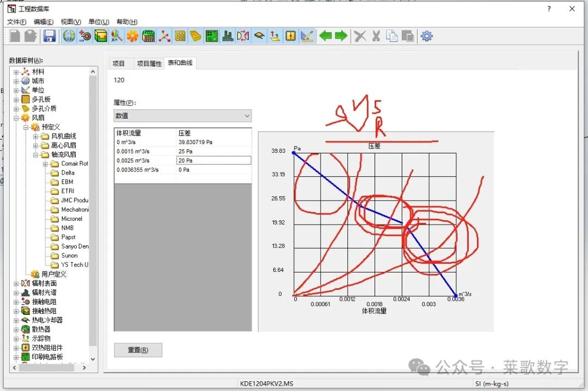The height and width of the screenshot is (391, 588).
Task: Select the printed circuit board toolbar icon
Action: coord(211,36)
